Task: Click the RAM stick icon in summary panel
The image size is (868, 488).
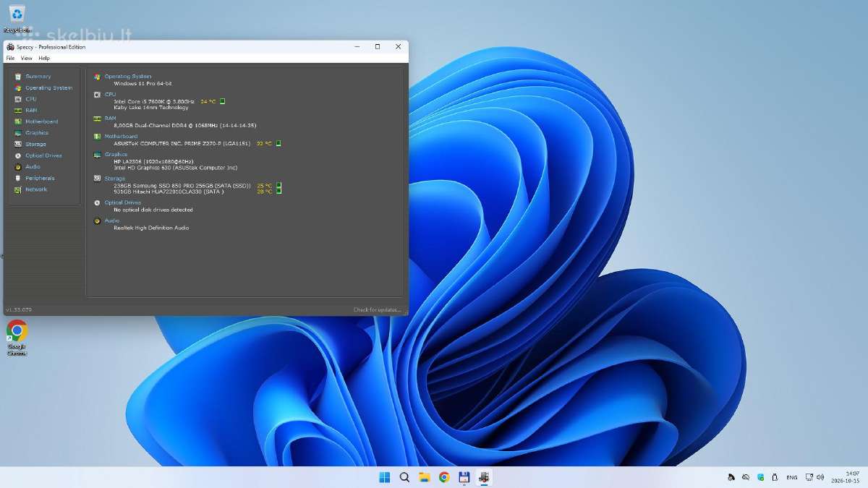Action: pos(98,119)
